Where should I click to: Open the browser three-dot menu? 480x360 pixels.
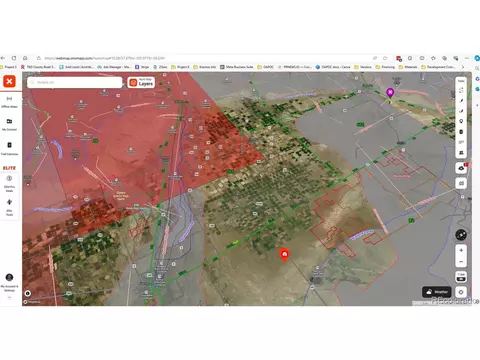tap(467, 58)
